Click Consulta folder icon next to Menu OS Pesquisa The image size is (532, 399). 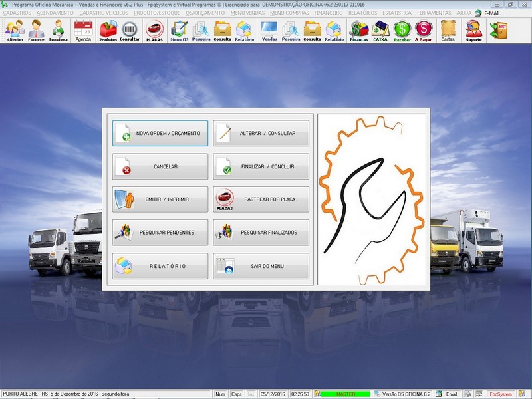pos(223,31)
